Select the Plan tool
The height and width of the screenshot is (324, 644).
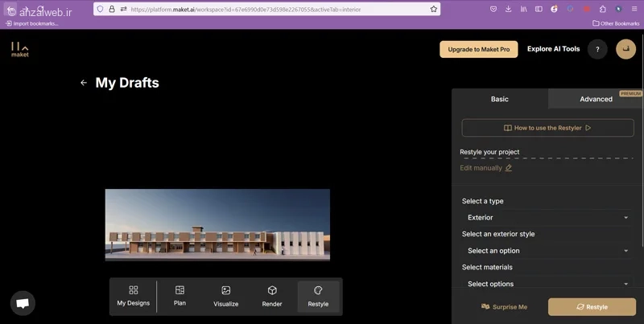click(180, 296)
